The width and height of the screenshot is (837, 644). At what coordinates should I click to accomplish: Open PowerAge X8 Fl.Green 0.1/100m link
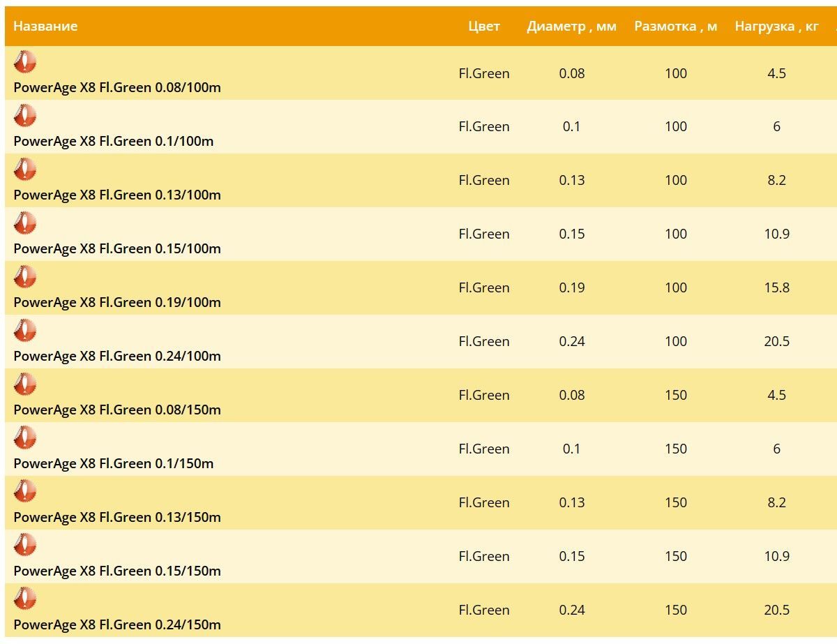(x=114, y=142)
